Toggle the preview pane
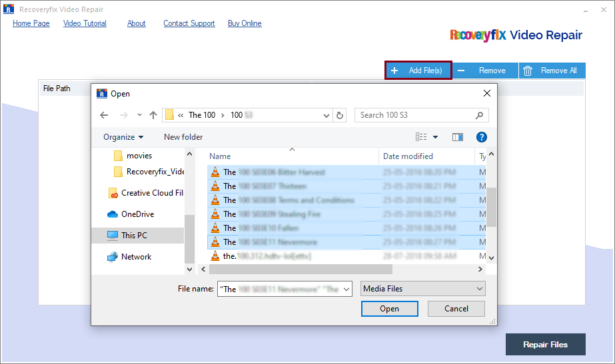 457,137
